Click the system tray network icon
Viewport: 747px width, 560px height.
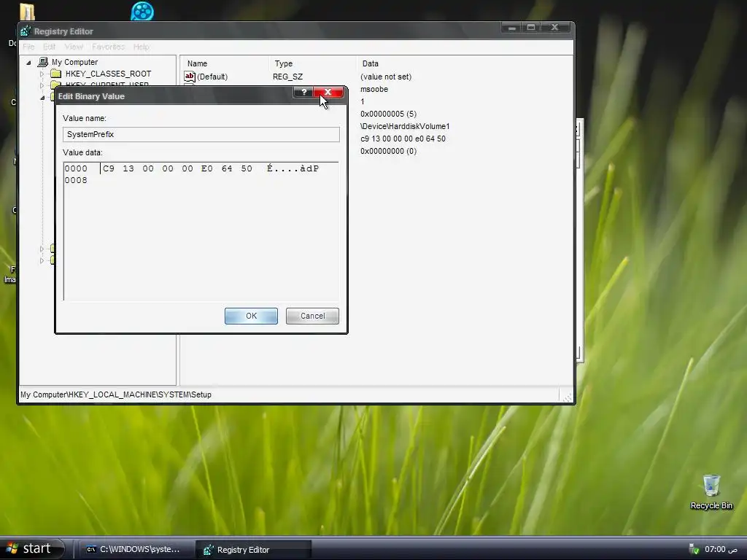click(694, 550)
